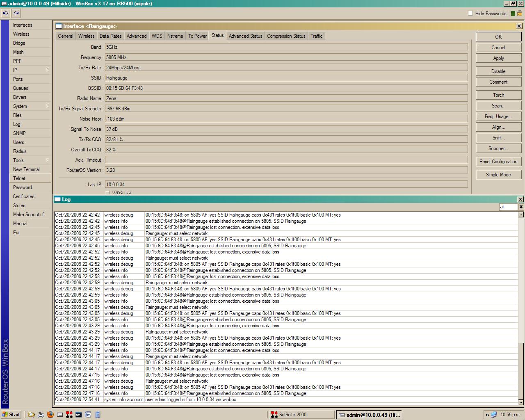Click the Freq. Usage button

tap(498, 116)
